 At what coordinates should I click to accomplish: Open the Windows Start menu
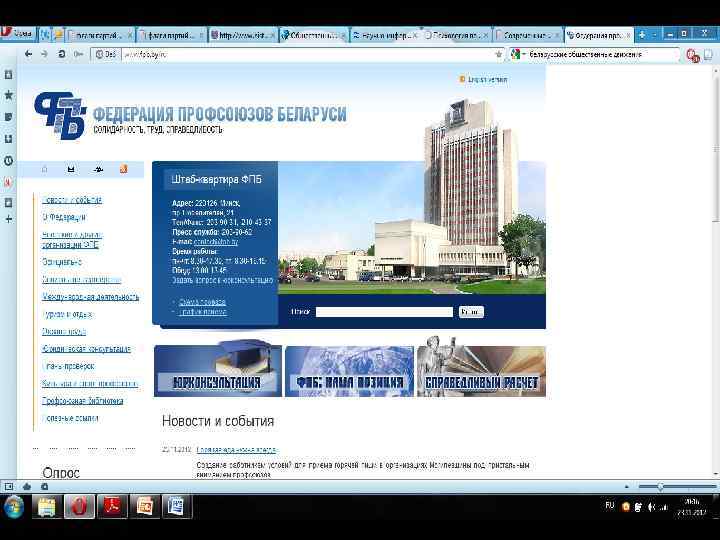click(13, 507)
